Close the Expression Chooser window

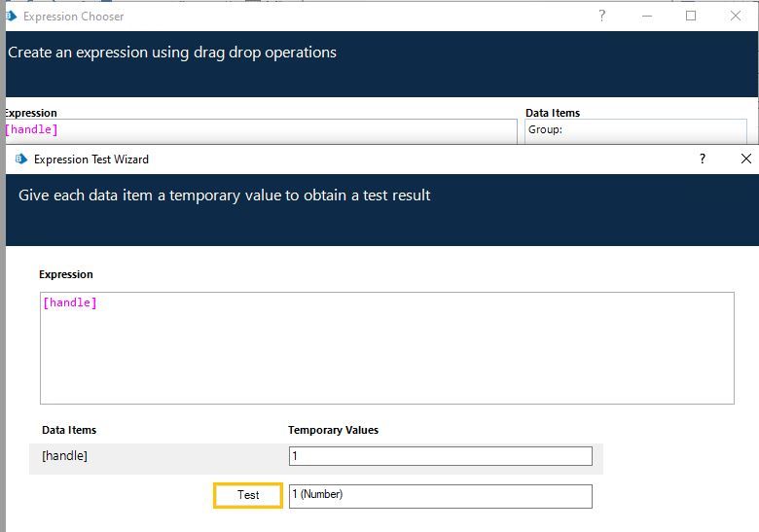point(736,16)
